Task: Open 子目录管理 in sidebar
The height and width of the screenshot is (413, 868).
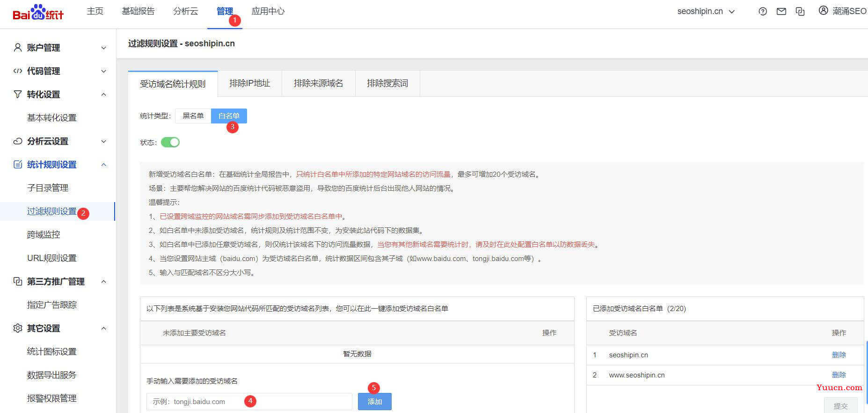Action: click(48, 188)
